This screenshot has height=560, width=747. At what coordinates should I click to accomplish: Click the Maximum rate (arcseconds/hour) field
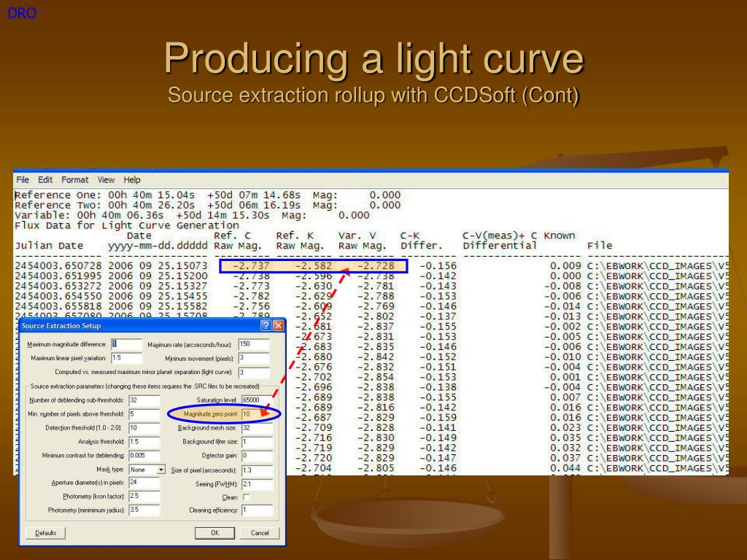pos(254,344)
